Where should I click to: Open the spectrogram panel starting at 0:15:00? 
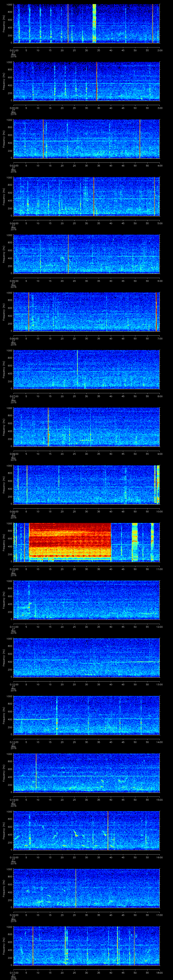87,831
